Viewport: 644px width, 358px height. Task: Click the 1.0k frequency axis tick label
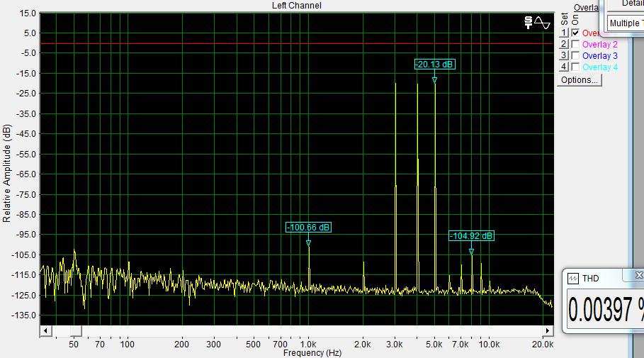click(308, 345)
